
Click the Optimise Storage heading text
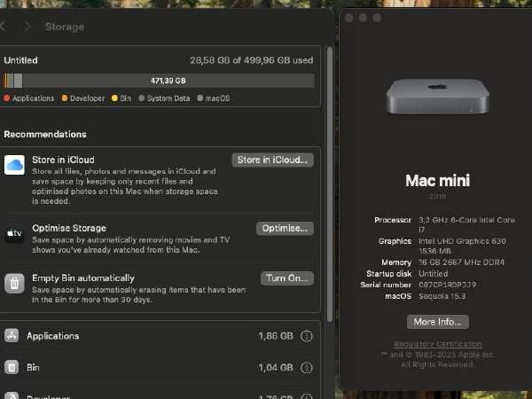[69, 228]
